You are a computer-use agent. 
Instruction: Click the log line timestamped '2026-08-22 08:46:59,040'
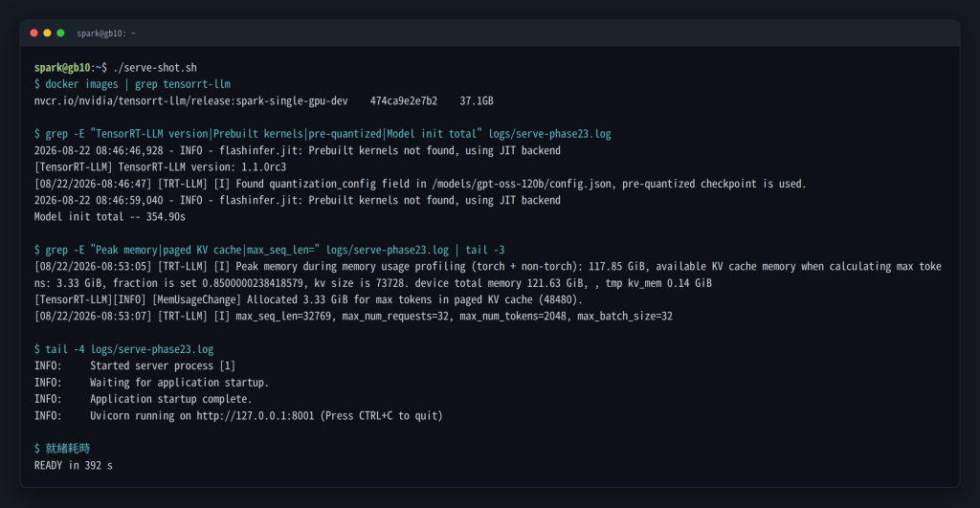coord(298,200)
